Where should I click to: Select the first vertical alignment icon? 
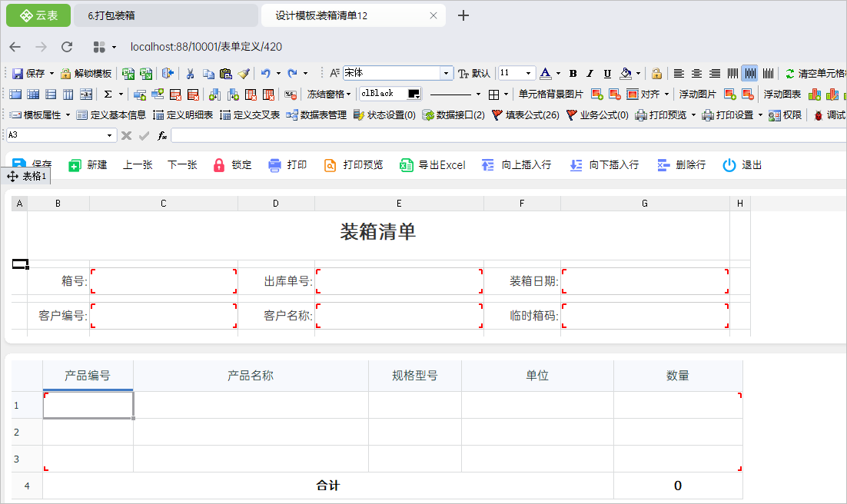coord(732,74)
